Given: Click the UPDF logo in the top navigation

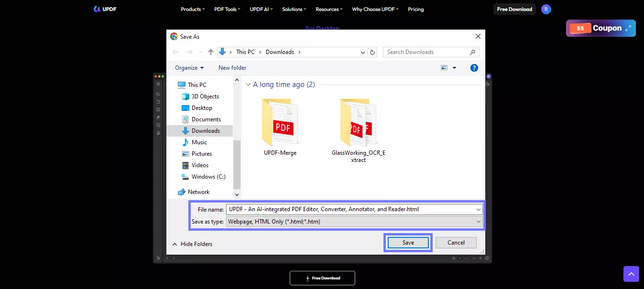Looking at the screenshot, I should [104, 9].
